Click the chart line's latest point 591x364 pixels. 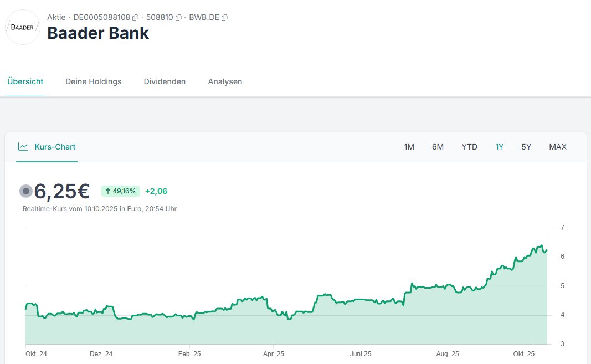pos(547,250)
